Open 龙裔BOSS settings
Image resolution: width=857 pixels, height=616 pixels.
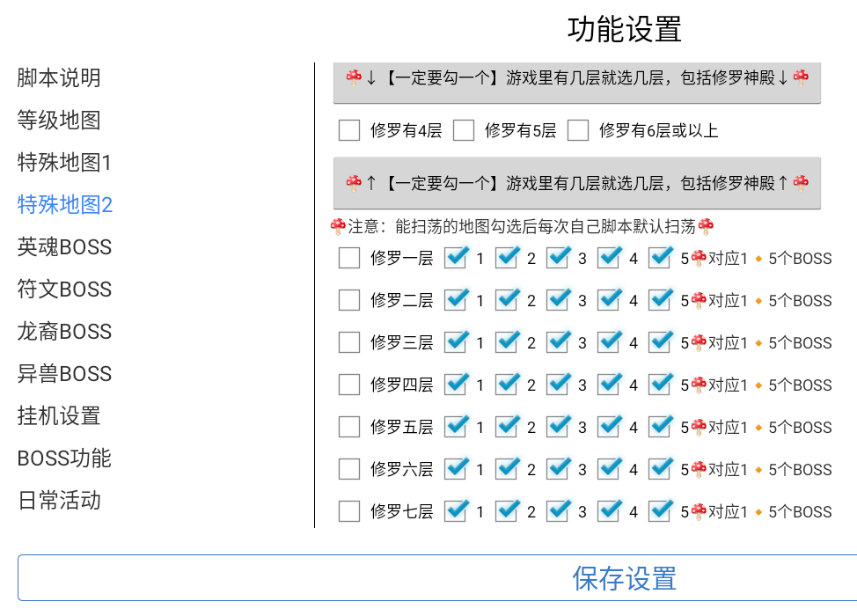pos(64,332)
